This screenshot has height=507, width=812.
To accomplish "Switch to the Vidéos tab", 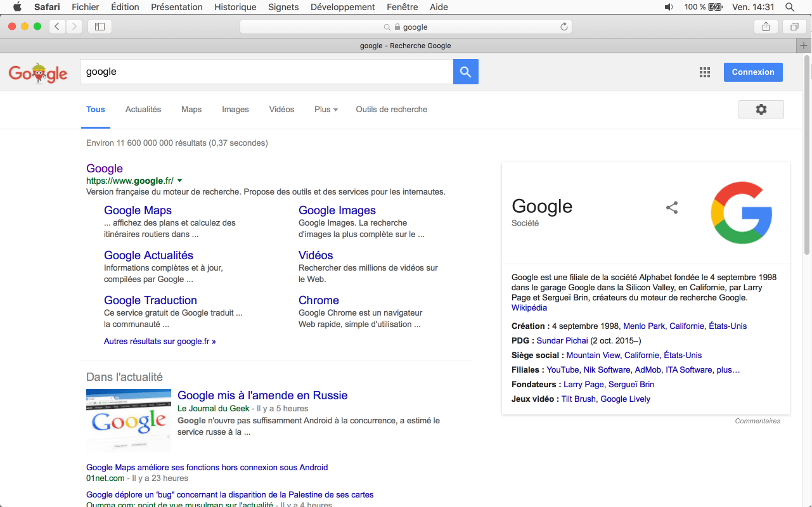I will pyautogui.click(x=281, y=109).
